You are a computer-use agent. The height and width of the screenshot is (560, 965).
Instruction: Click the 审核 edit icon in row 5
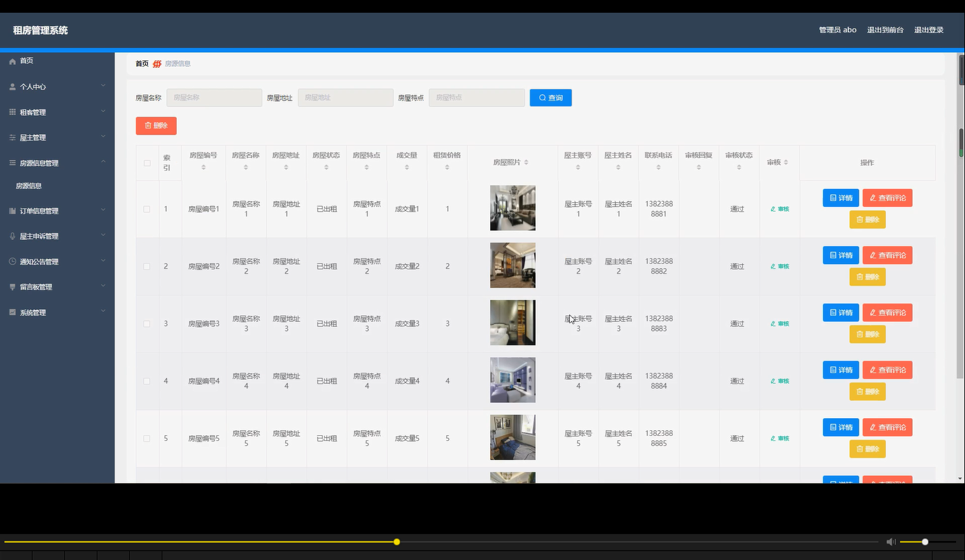click(x=773, y=438)
